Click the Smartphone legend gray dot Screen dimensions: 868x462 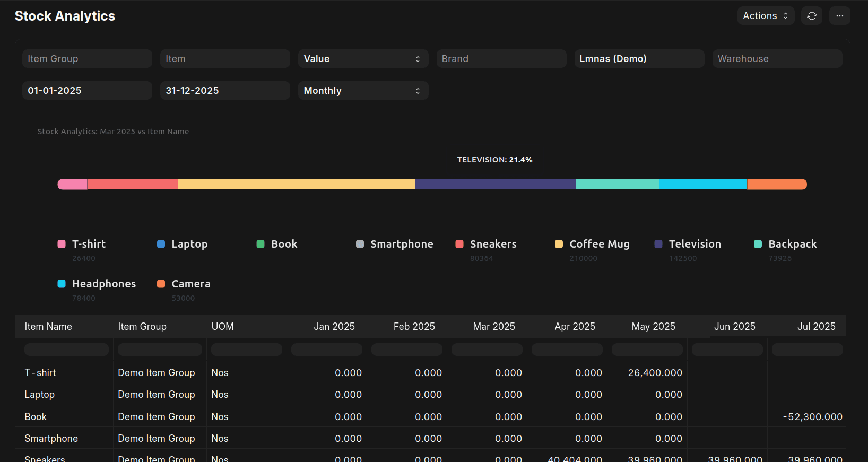click(360, 244)
